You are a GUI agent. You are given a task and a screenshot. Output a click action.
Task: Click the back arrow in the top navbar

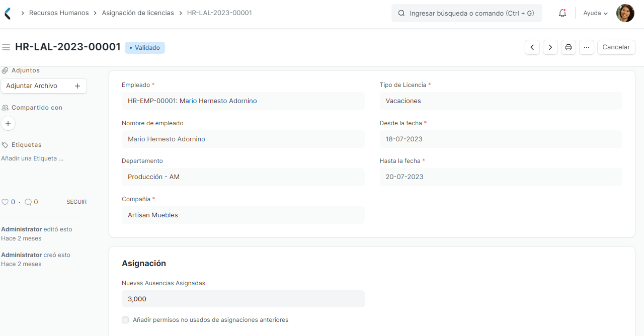7,13
